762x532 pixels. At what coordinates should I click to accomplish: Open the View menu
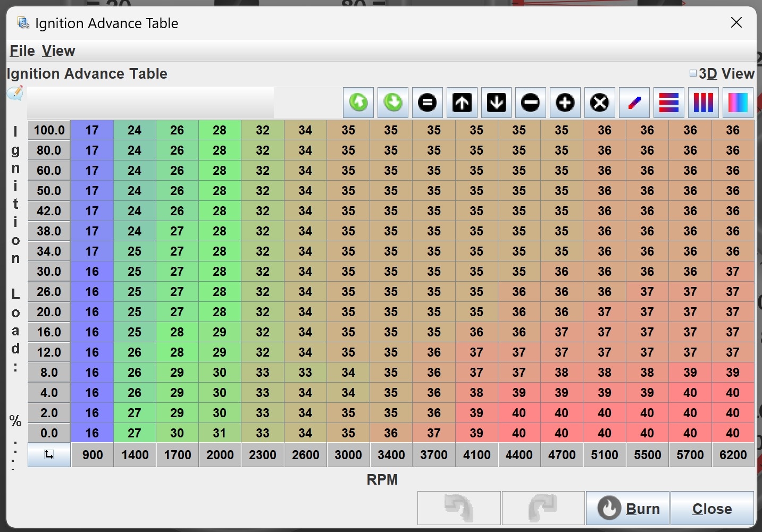[58, 51]
